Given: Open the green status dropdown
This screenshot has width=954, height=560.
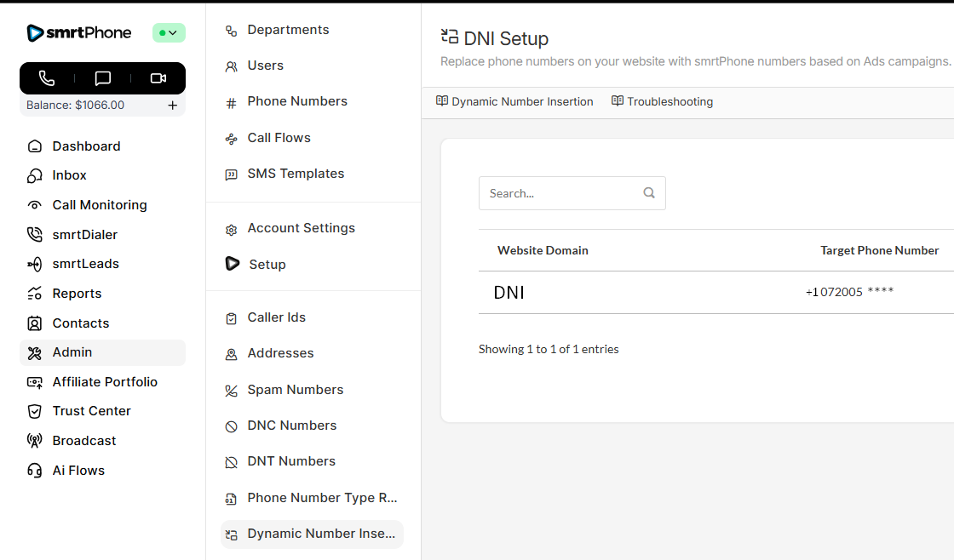Looking at the screenshot, I should (169, 33).
